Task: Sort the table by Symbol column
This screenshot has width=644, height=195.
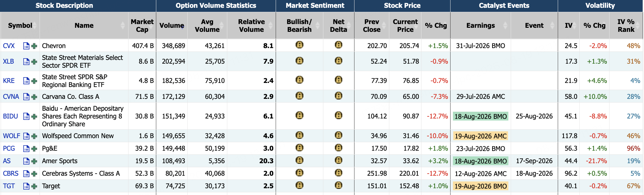Action: pyautogui.click(x=20, y=25)
